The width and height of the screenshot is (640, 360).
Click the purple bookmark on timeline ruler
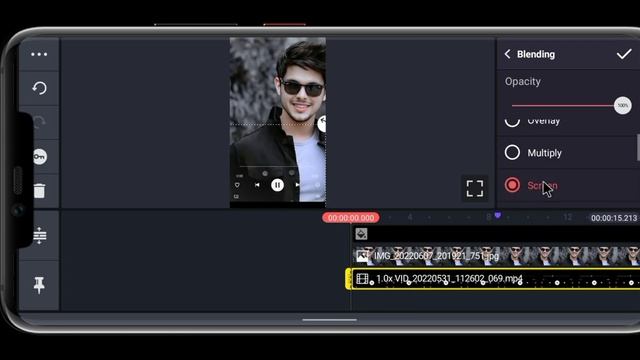pyautogui.click(x=498, y=215)
